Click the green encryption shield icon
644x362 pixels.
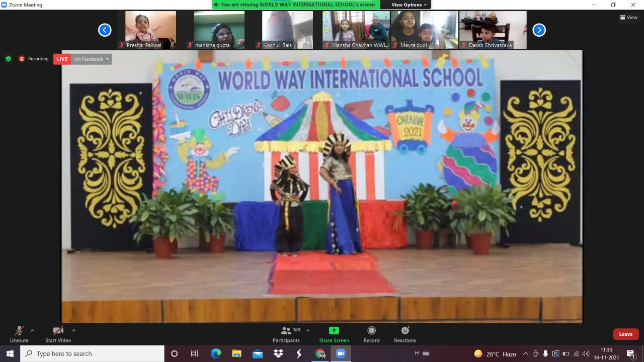click(x=8, y=59)
